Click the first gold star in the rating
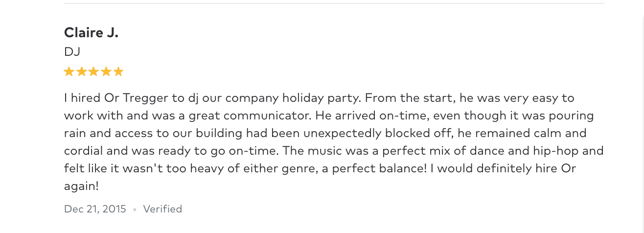This screenshot has width=644, height=233. click(69, 72)
